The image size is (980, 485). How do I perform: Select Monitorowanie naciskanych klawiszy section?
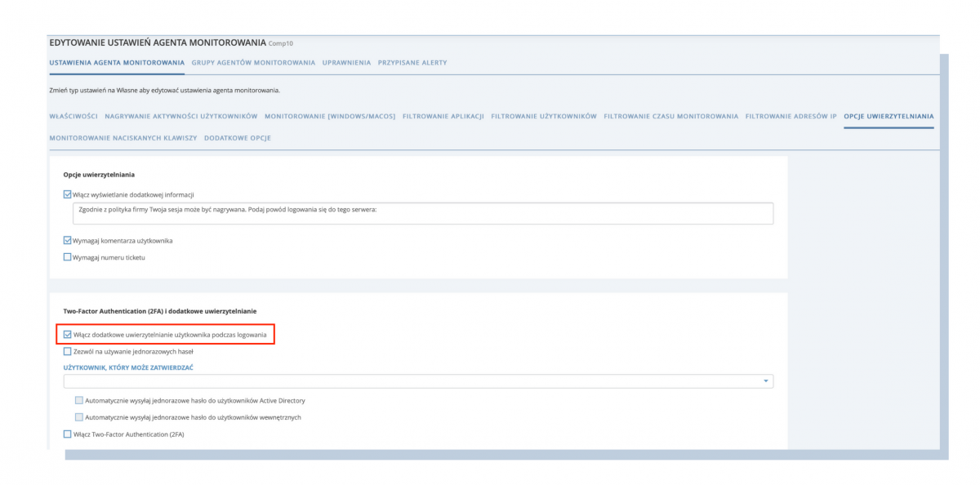click(x=123, y=138)
